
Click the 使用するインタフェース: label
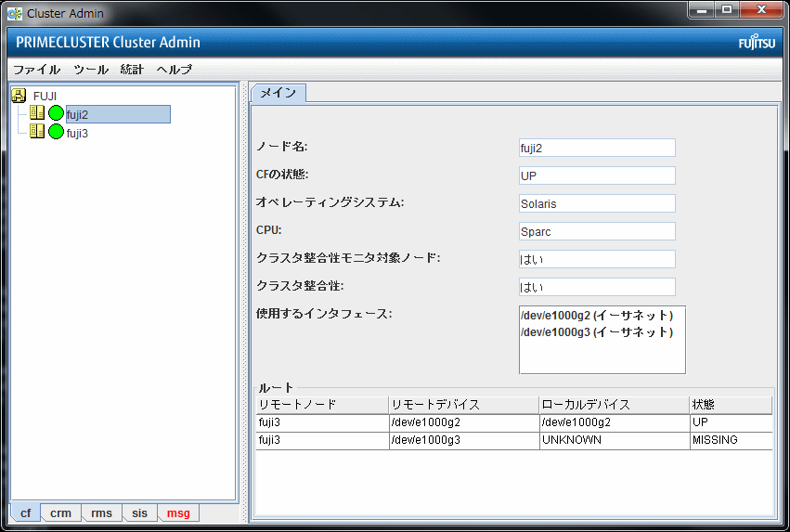[x=324, y=314]
